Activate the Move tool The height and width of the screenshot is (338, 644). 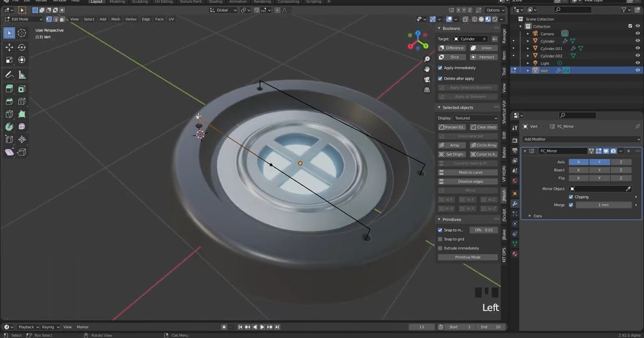pyautogui.click(x=9, y=47)
